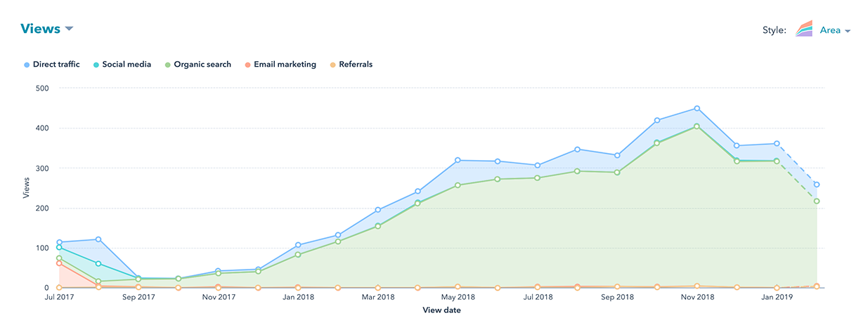Screen dimensions: 868x332
Task: Toggle Direct traffic legend series
Action: (51, 65)
